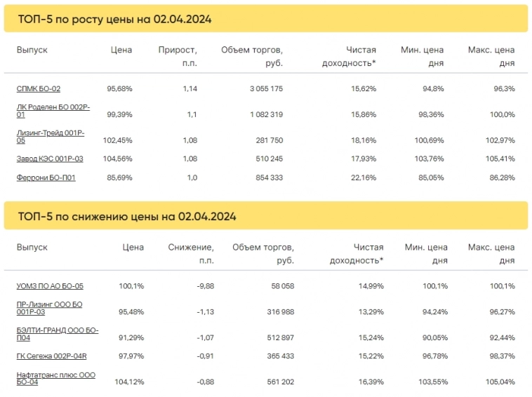Open Завод КЭС 001Р-03 link
532x397 pixels.
tap(49, 159)
